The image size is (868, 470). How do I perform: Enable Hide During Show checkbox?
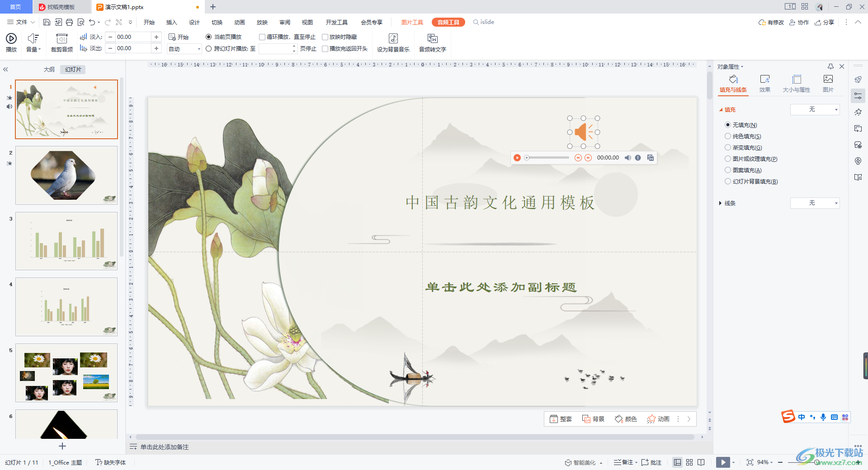pos(325,37)
